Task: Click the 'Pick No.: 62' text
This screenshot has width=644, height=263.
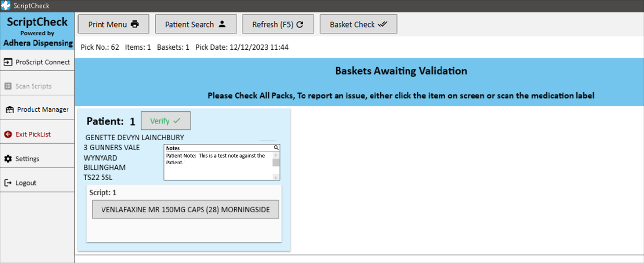Action: coord(100,48)
